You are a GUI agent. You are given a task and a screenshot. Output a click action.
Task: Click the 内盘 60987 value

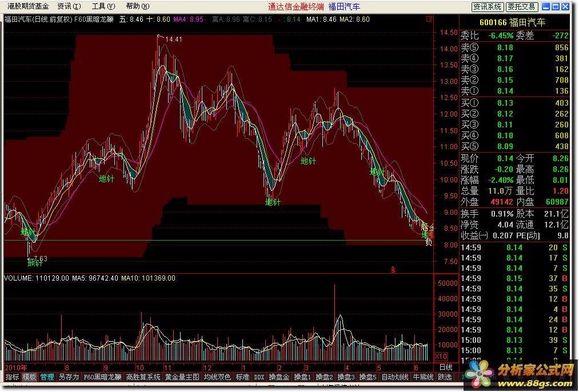557,202
